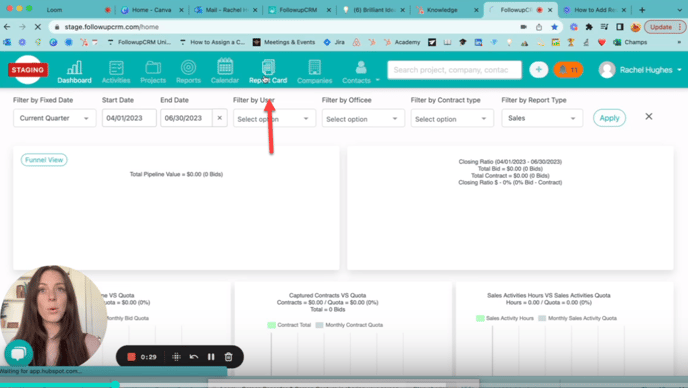Viewport: 688px width, 388px height.
Task: Open the Jira bookmark
Action: pos(334,42)
